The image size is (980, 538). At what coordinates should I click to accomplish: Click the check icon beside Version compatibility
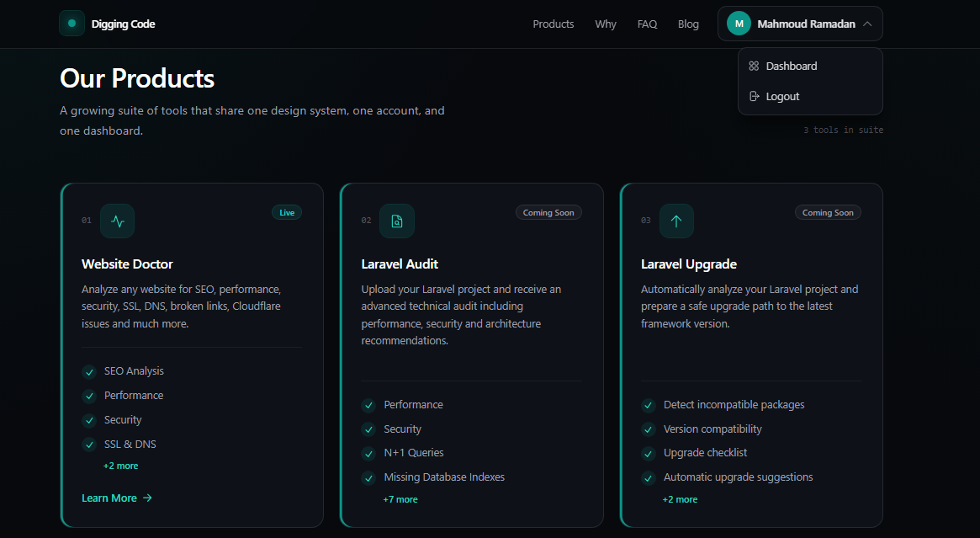(648, 429)
